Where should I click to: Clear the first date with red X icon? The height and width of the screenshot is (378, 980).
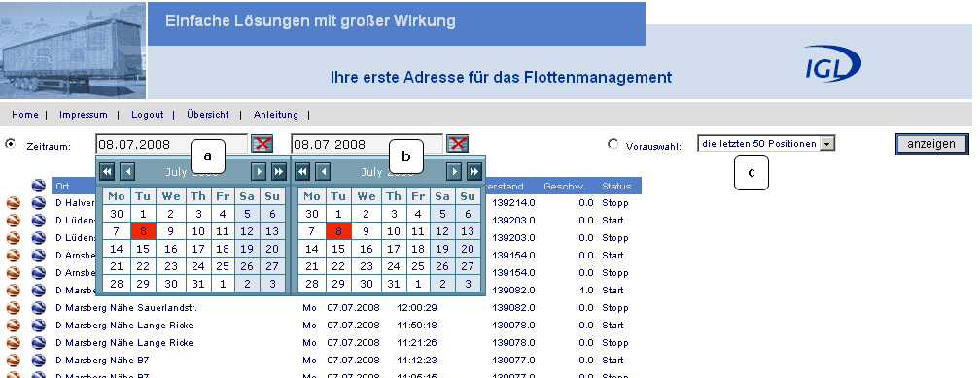point(262,144)
